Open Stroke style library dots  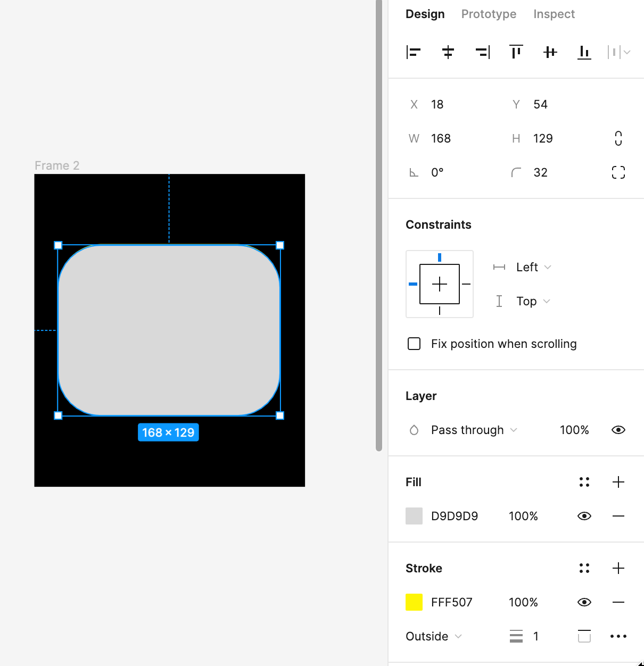[x=584, y=568]
